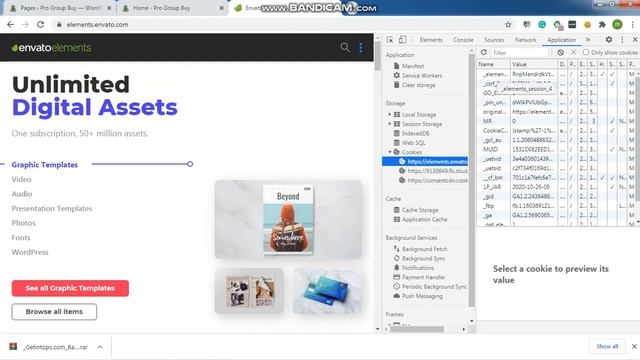Click Show all downloads button
640x360 pixels.
coord(607,346)
